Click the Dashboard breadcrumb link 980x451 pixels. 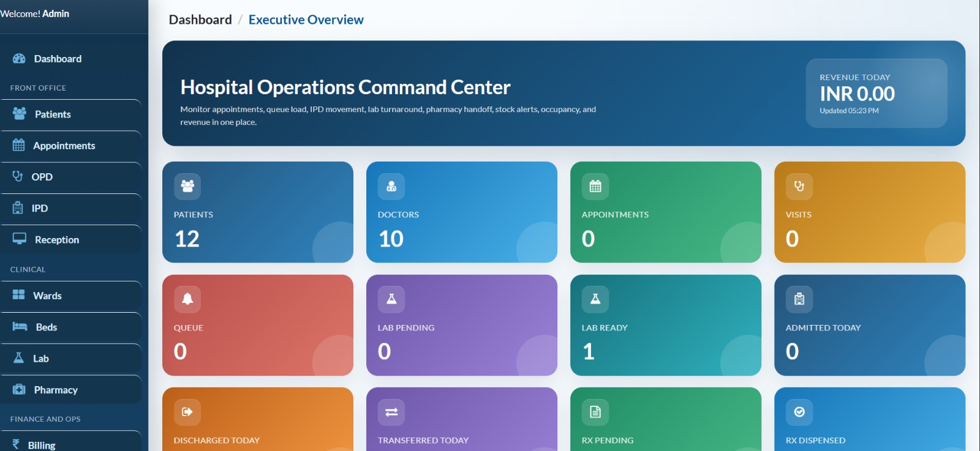click(200, 20)
